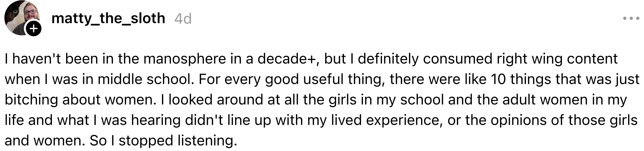Click the word "bitching" in the post

pyautogui.click(x=31, y=100)
